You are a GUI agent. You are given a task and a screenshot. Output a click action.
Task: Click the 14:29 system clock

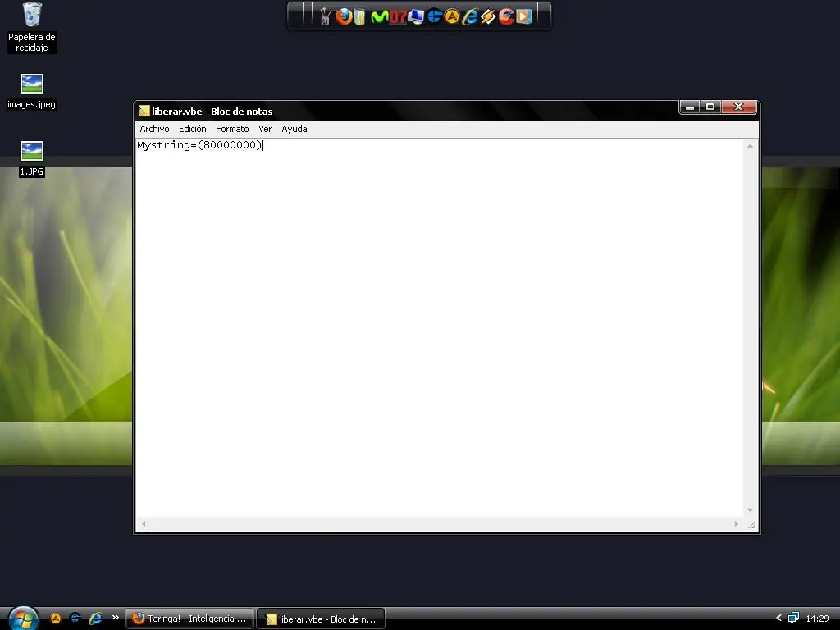pos(817,619)
